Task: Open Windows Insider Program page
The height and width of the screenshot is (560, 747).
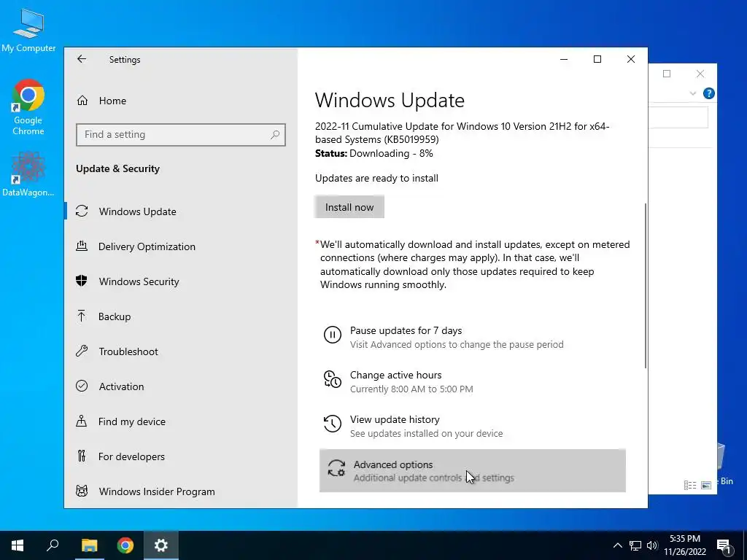Action: point(181,491)
